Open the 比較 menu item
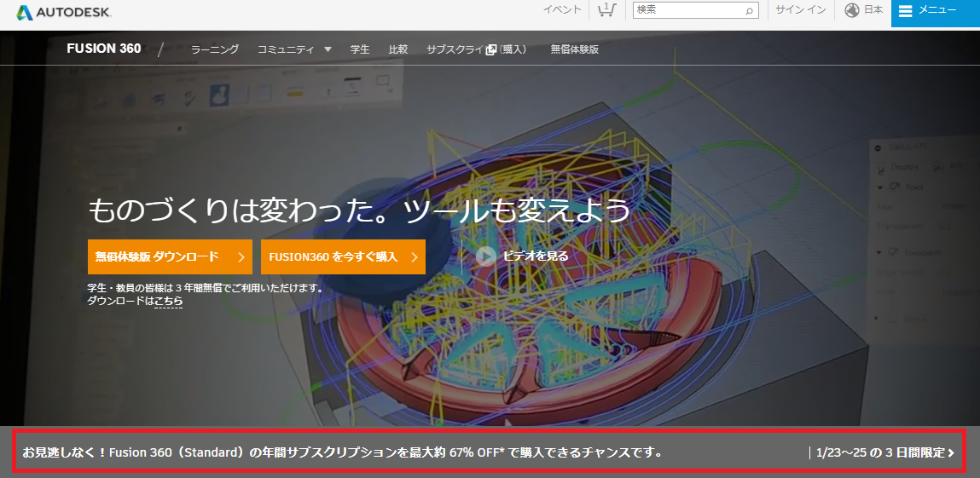Screen dimensions: 980x478 tap(398, 49)
